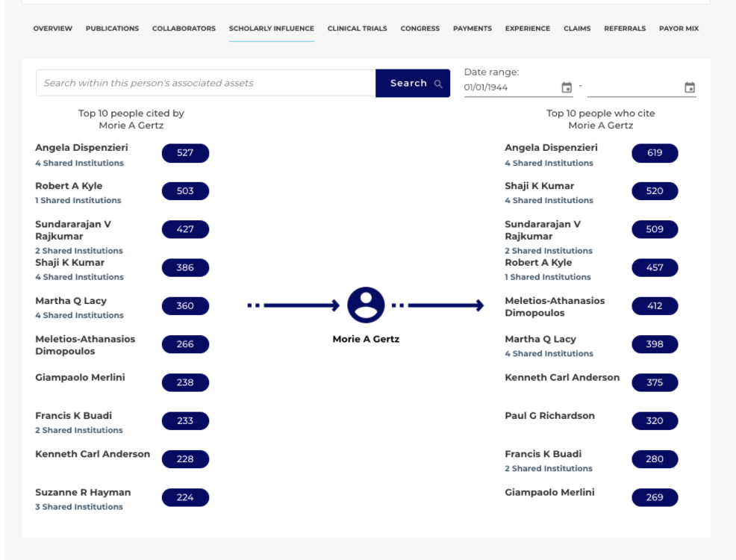This screenshot has width=736, height=560.
Task: Click the 280 citation count badge
Action: pyautogui.click(x=655, y=459)
